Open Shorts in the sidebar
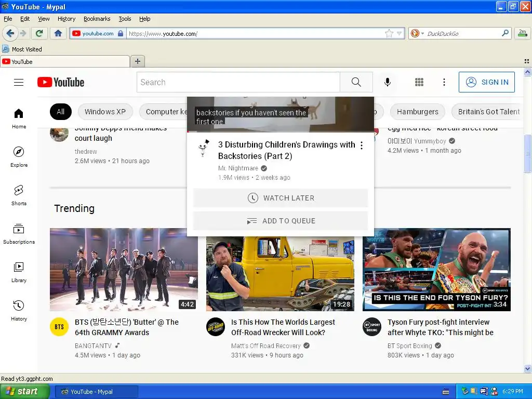Image resolution: width=532 pixels, height=399 pixels. 19,195
